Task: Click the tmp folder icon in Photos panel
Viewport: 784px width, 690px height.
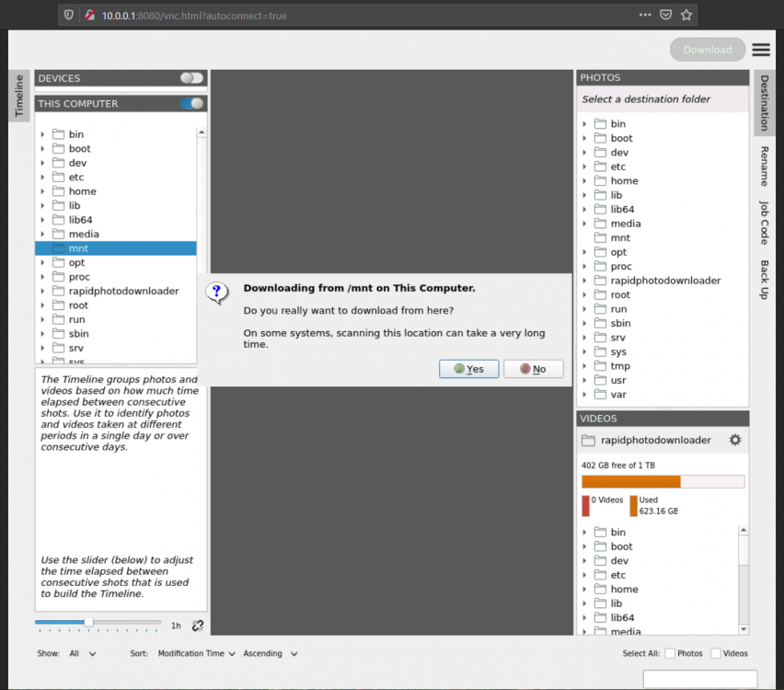Action: click(x=600, y=366)
